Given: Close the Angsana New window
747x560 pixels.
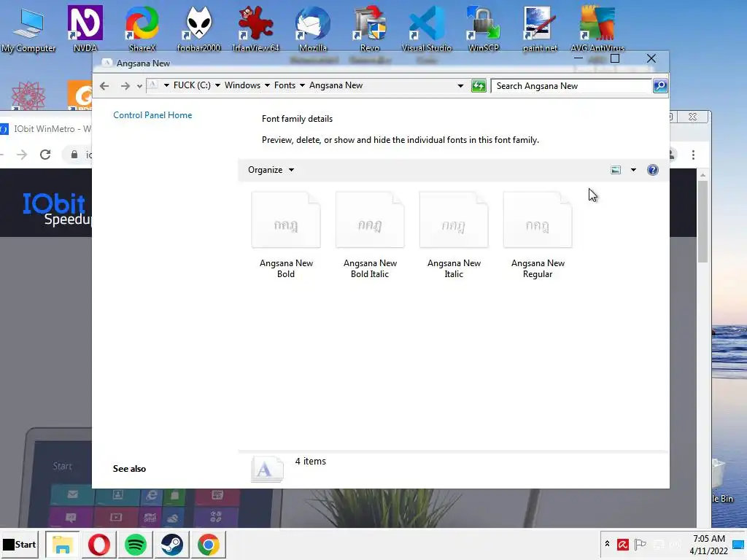Looking at the screenshot, I should [651, 58].
